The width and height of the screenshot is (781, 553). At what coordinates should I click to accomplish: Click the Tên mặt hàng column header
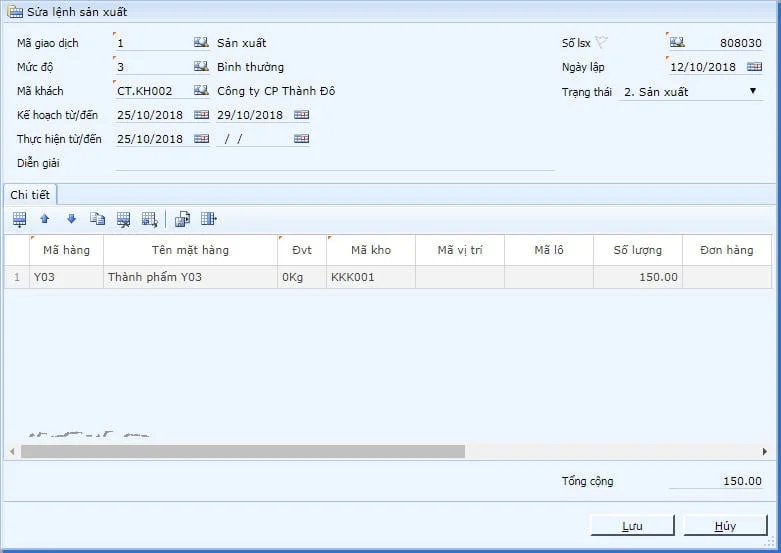click(190, 250)
